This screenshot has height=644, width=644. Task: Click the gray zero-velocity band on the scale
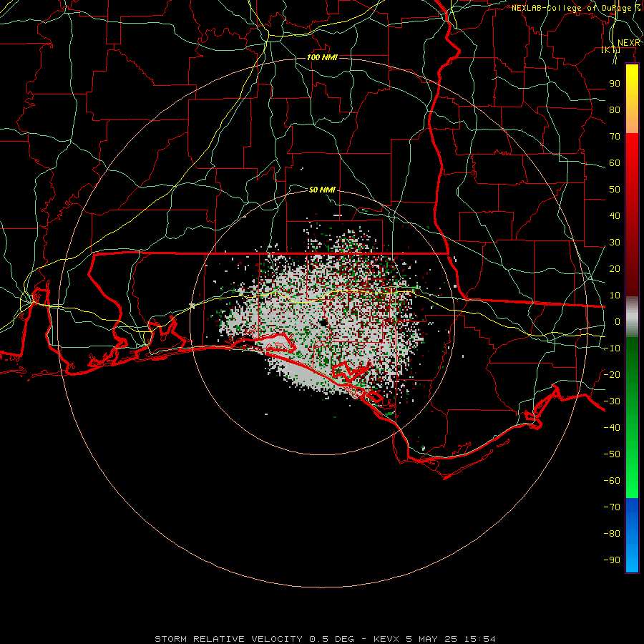click(632, 317)
